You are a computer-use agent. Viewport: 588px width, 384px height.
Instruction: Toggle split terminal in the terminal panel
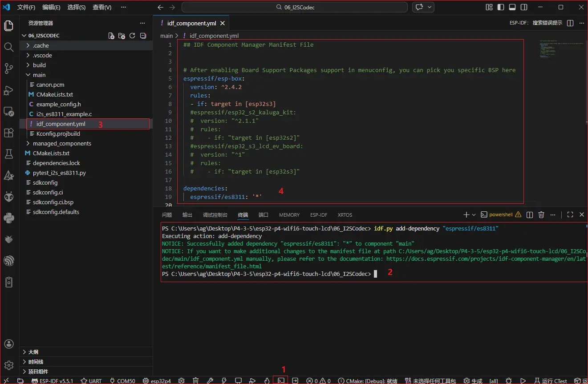(x=529, y=214)
